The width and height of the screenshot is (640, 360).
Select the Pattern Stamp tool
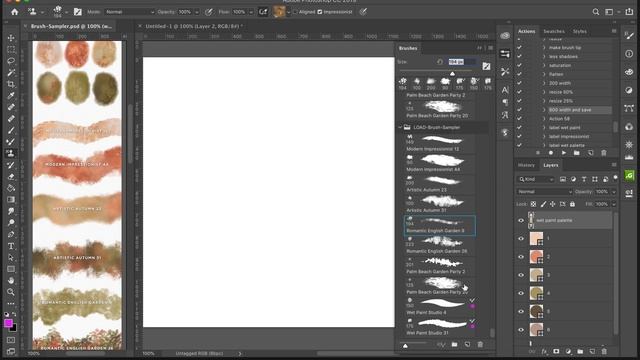click(11, 153)
